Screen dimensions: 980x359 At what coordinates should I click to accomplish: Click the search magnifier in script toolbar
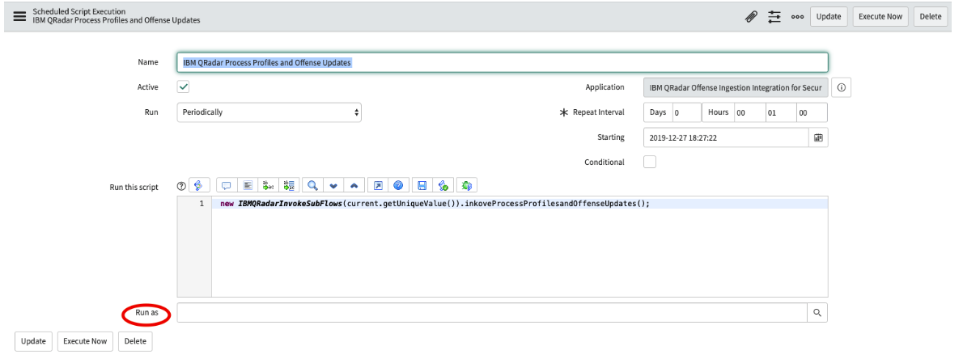click(312, 186)
